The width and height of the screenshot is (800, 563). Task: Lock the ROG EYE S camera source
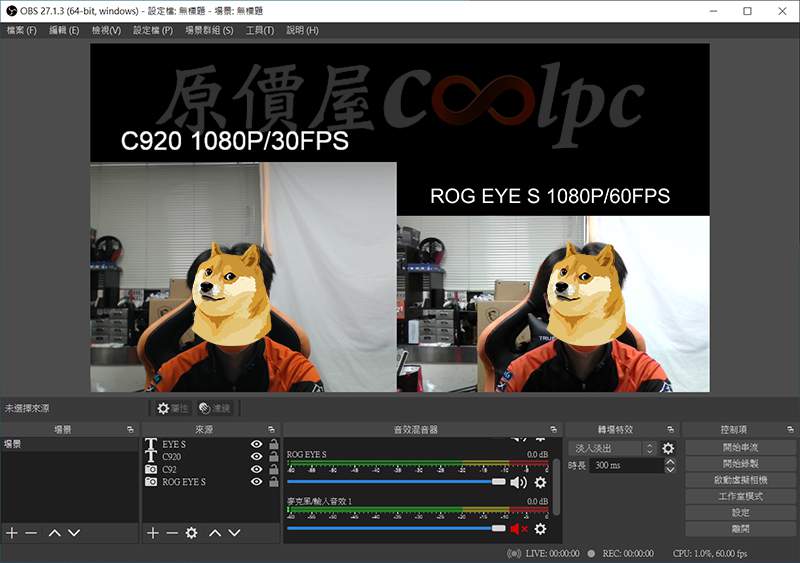tap(274, 481)
